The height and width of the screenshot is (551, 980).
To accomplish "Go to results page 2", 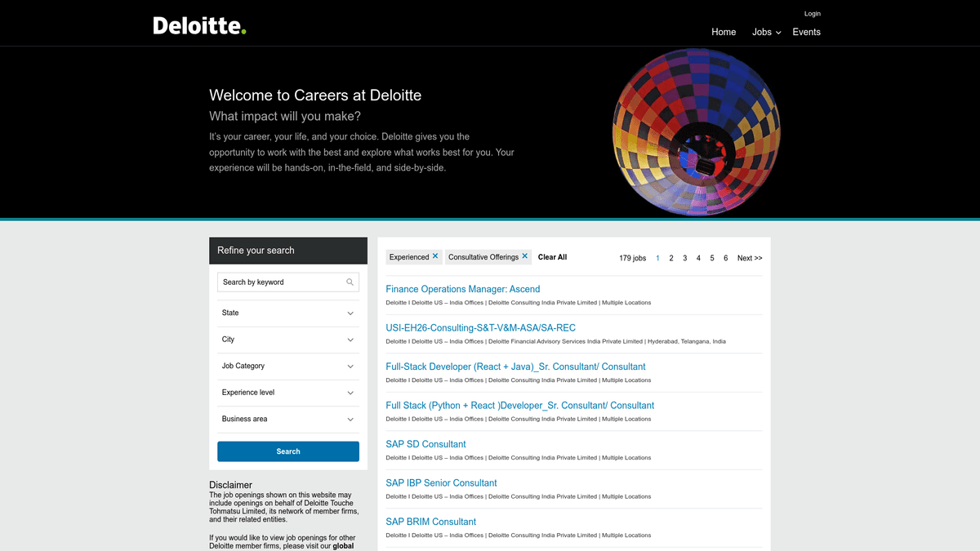I will (671, 258).
